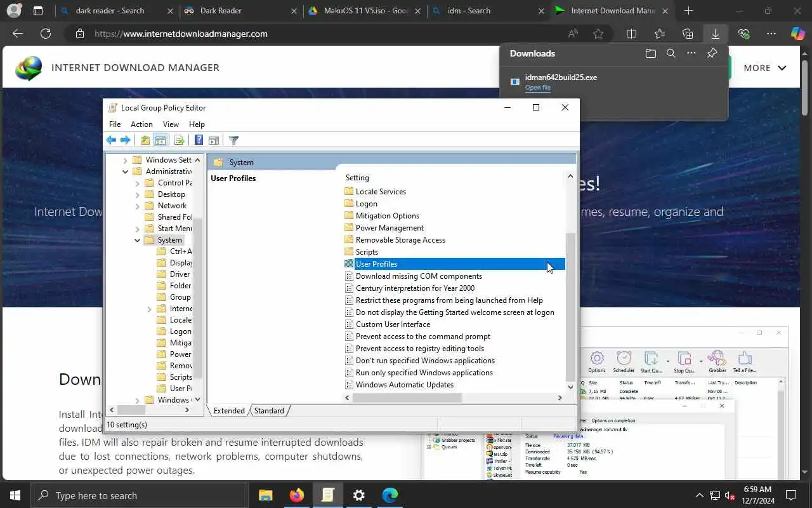Switch to the Extended tab
Image resolution: width=812 pixels, height=508 pixels.
tap(229, 411)
